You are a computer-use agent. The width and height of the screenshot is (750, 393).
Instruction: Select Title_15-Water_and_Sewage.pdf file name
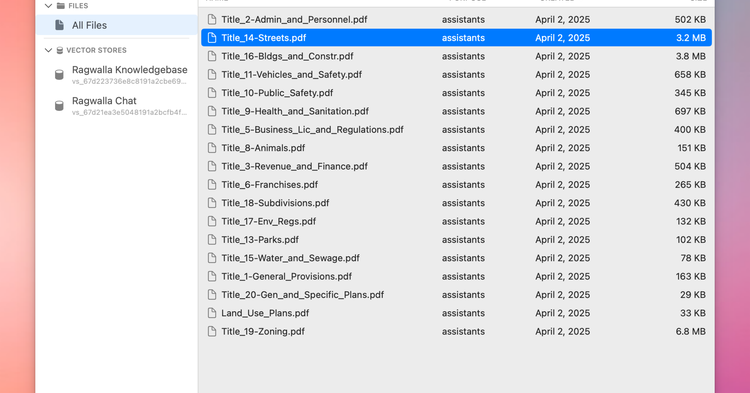coord(290,258)
